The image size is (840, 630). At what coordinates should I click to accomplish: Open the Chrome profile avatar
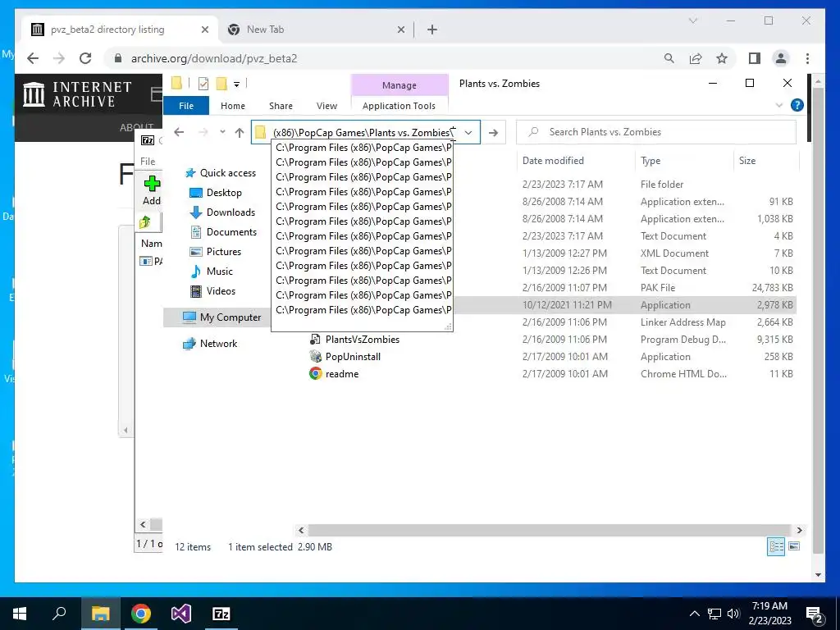coord(781,58)
